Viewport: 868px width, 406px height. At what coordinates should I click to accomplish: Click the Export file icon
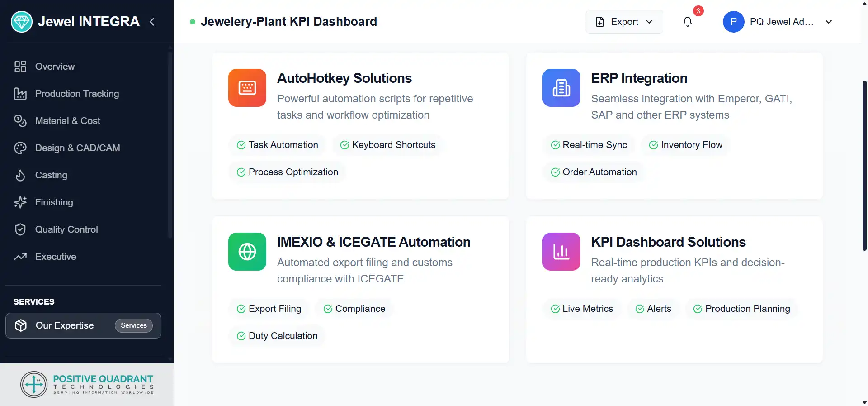click(x=600, y=22)
